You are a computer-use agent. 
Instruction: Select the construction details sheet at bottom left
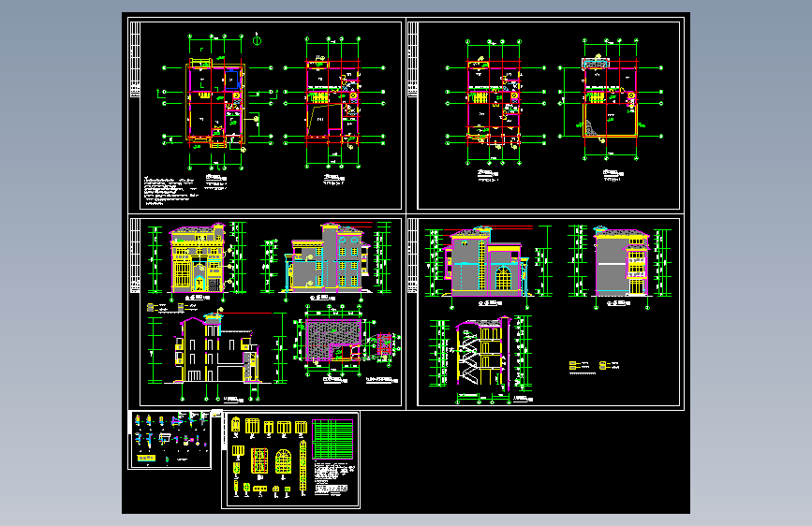[170, 440]
